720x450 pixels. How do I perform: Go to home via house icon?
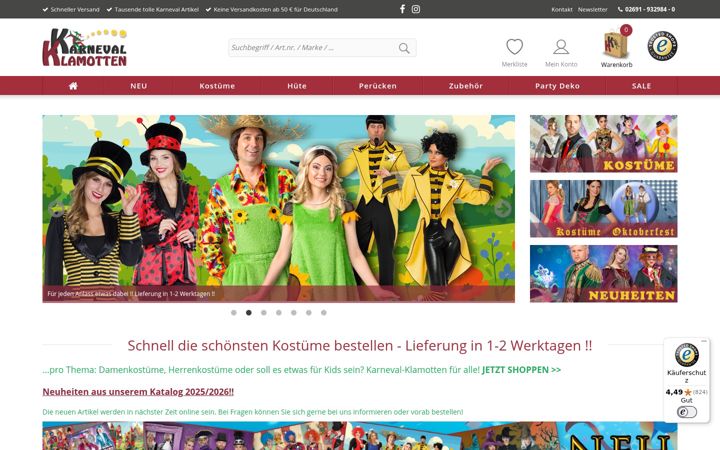73,86
